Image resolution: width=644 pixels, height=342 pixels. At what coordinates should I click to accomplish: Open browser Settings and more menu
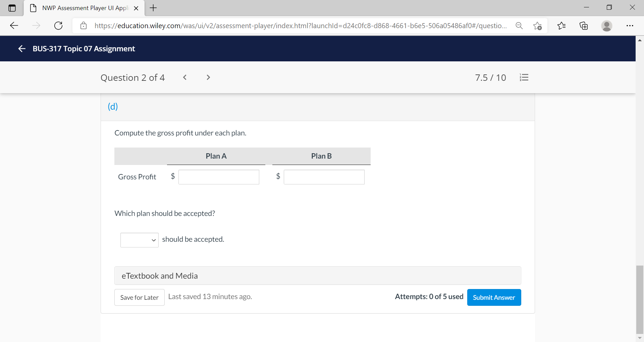tap(630, 25)
